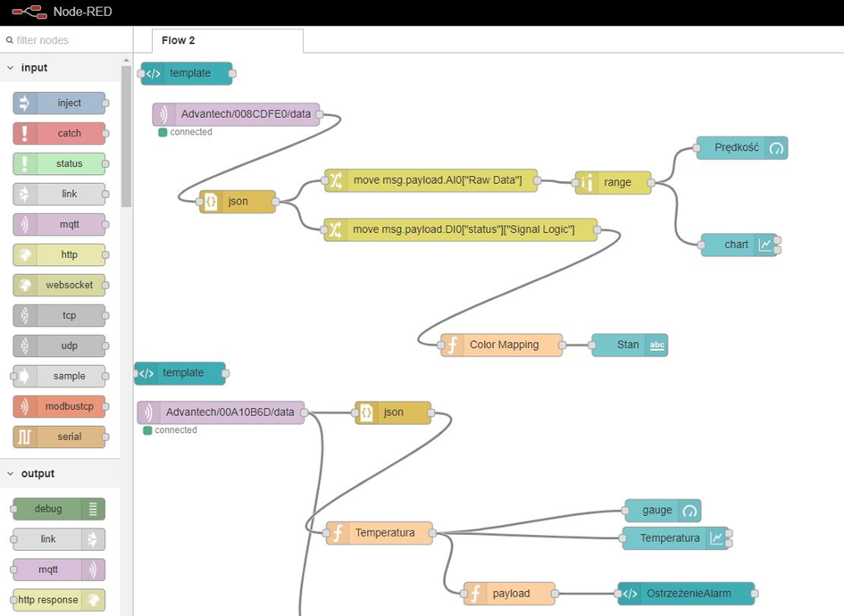Screen dimensions: 844x616
Task: Select the serial node in the palette
Action: (x=59, y=437)
